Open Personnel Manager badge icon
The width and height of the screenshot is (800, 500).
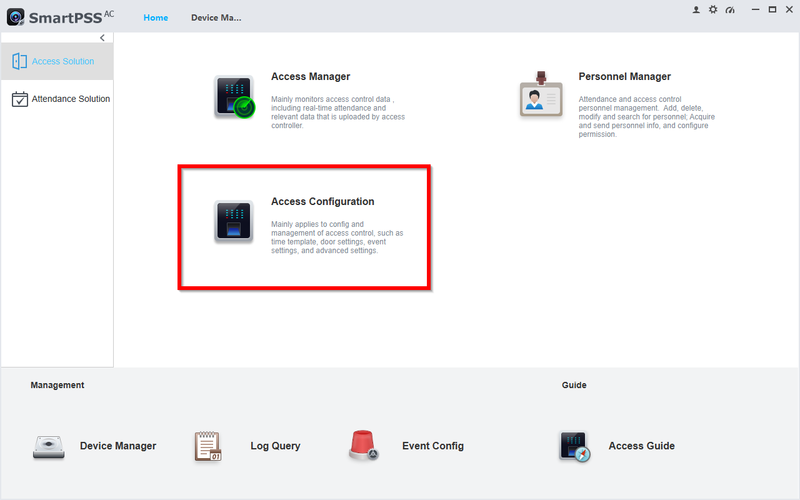[x=541, y=94]
